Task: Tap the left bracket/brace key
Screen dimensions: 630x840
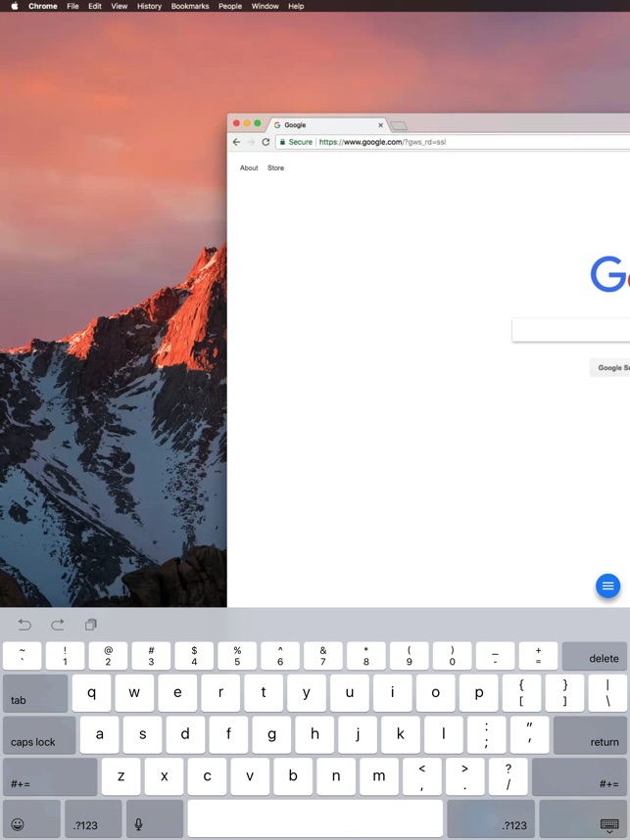Action: 521,693
